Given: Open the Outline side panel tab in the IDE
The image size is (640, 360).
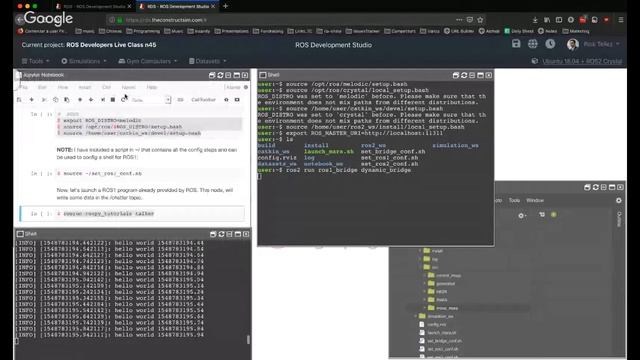Looking at the screenshot, I should [619, 219].
